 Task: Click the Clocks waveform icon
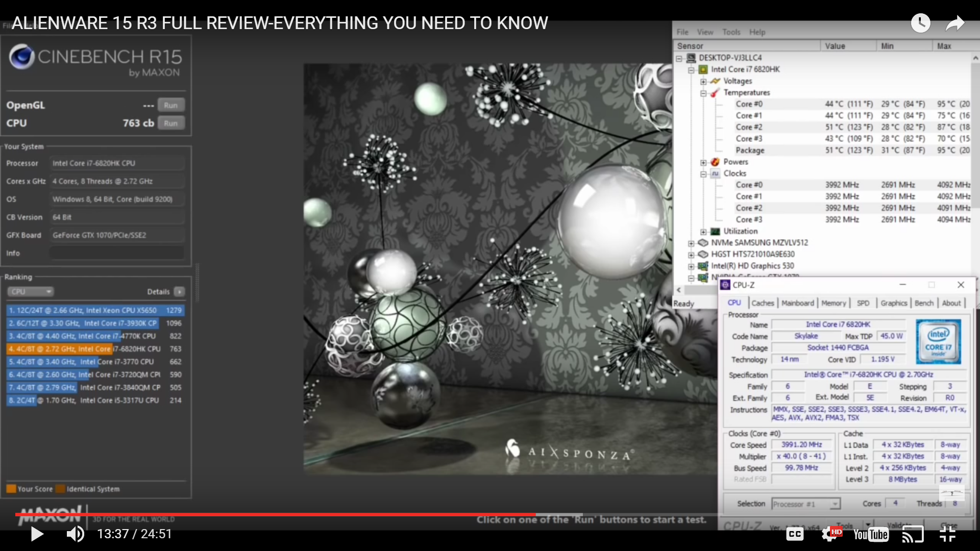coord(715,173)
